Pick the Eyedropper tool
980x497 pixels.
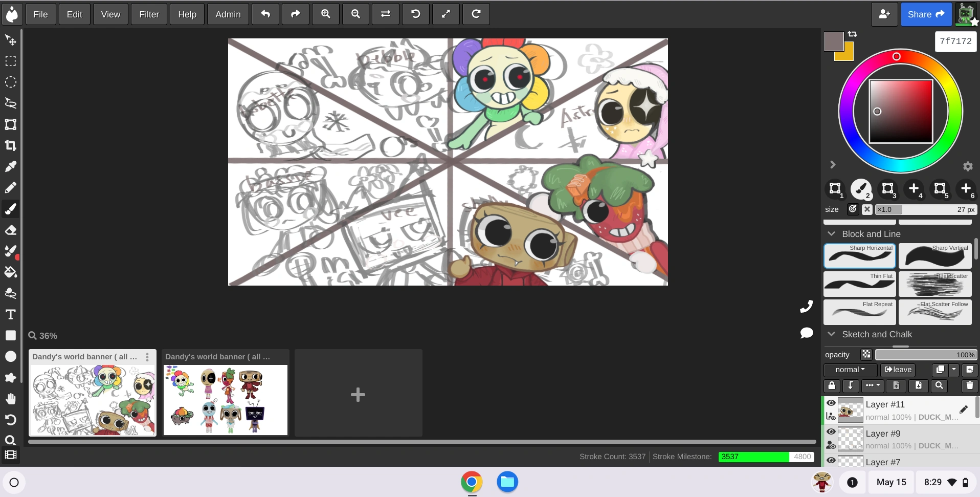tap(10, 166)
